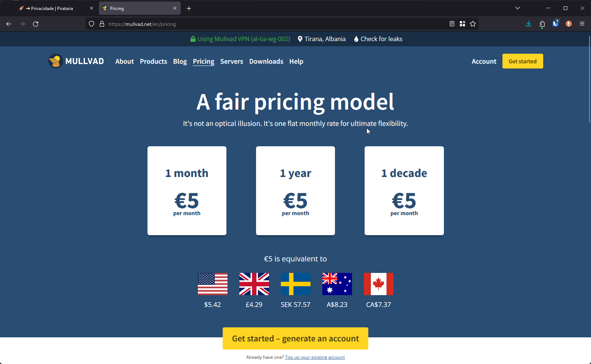The height and width of the screenshot is (364, 591).
Task: Open a new browser tab
Action: 189,8
